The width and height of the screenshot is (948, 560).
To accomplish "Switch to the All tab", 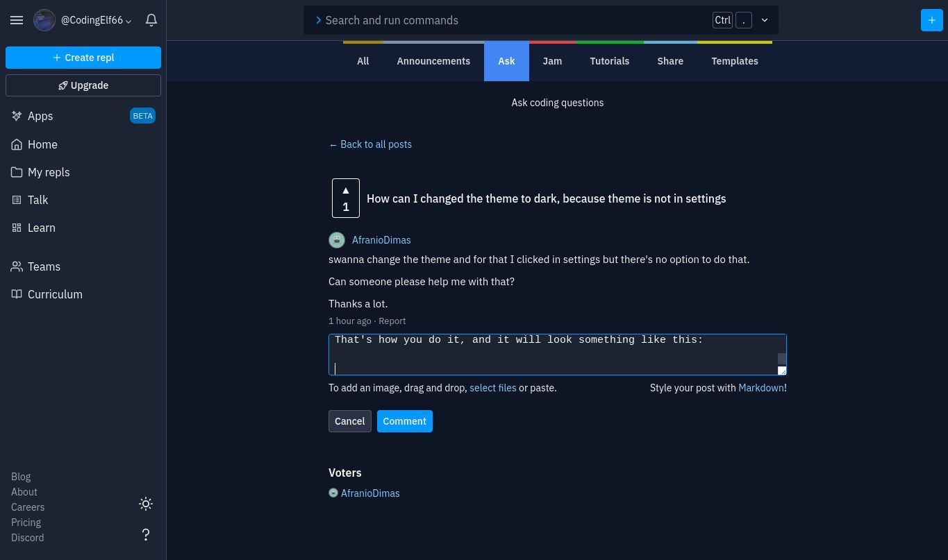I will point(363,61).
